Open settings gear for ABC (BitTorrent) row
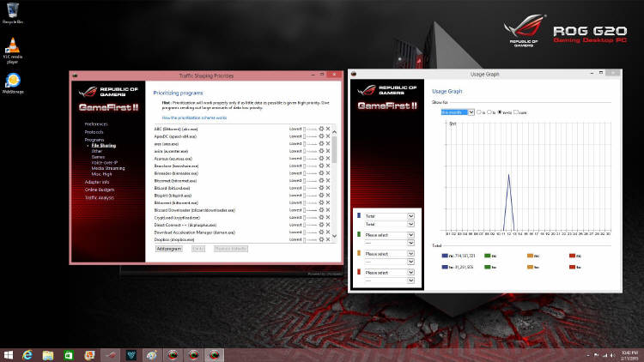Screen dimensions: 644x362 pyautogui.click(x=322, y=129)
